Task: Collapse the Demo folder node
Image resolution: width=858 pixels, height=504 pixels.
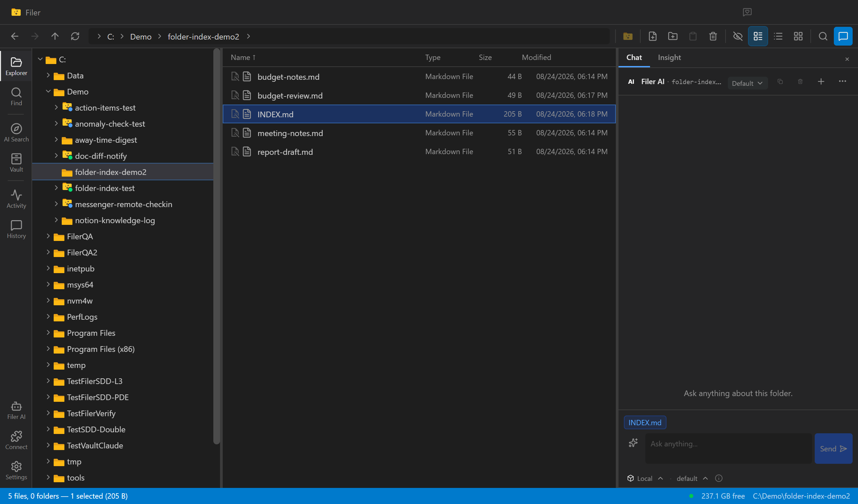Action: (48, 91)
